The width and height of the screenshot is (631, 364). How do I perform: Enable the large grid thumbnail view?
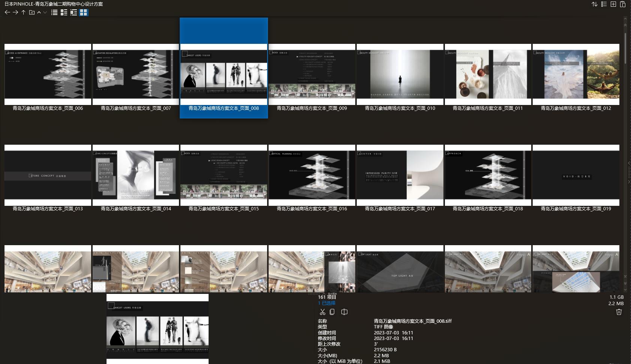coord(84,12)
